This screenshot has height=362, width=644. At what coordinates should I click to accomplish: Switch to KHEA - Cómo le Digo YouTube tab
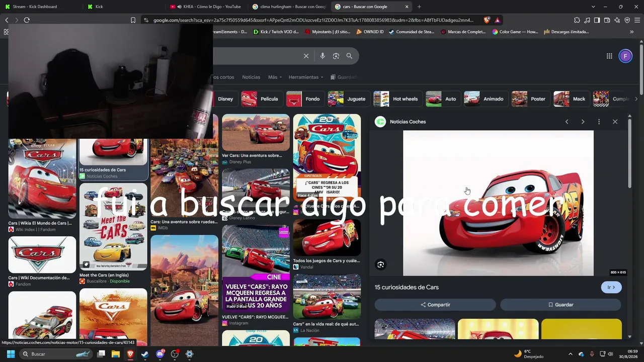[x=206, y=7]
